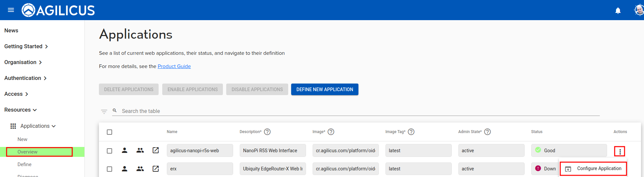Click the table filter icon
Screen dimensions: 644x177
(104, 112)
